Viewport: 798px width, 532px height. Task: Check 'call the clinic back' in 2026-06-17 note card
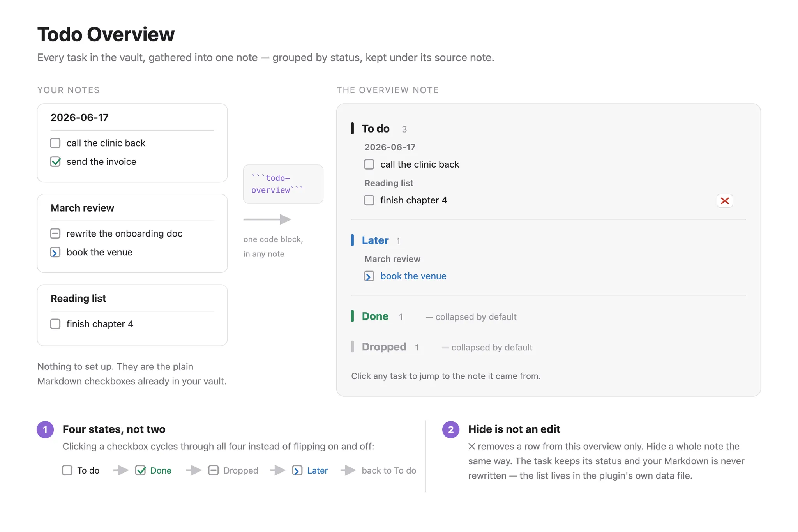(55, 143)
